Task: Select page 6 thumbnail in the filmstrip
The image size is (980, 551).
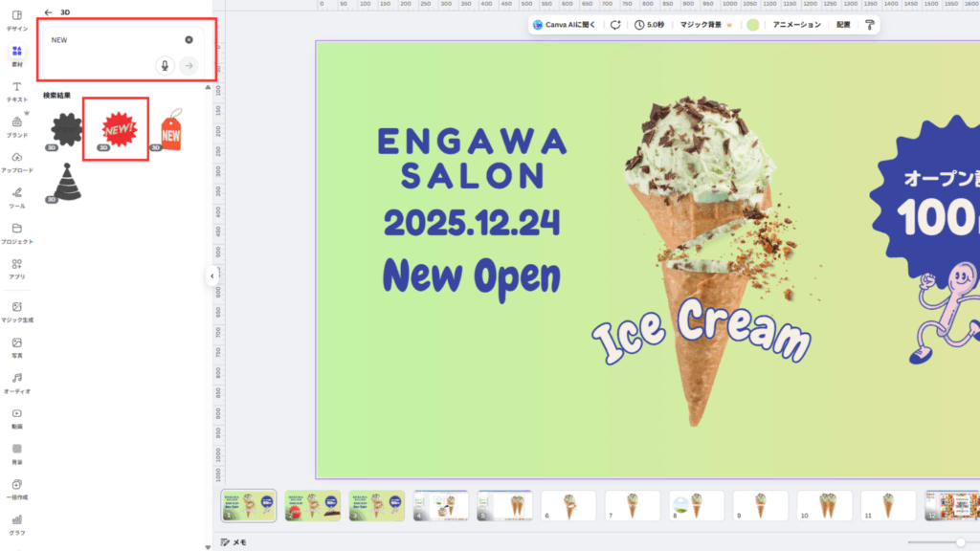Action: (568, 505)
